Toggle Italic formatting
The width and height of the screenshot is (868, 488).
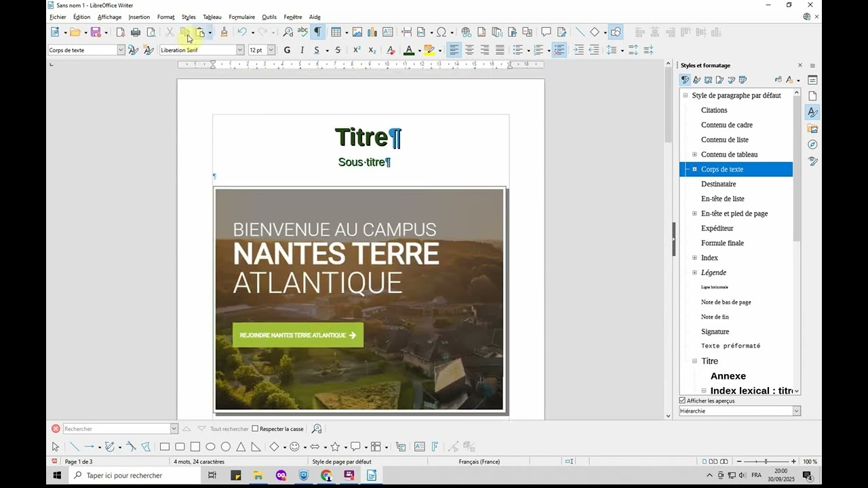click(x=302, y=50)
